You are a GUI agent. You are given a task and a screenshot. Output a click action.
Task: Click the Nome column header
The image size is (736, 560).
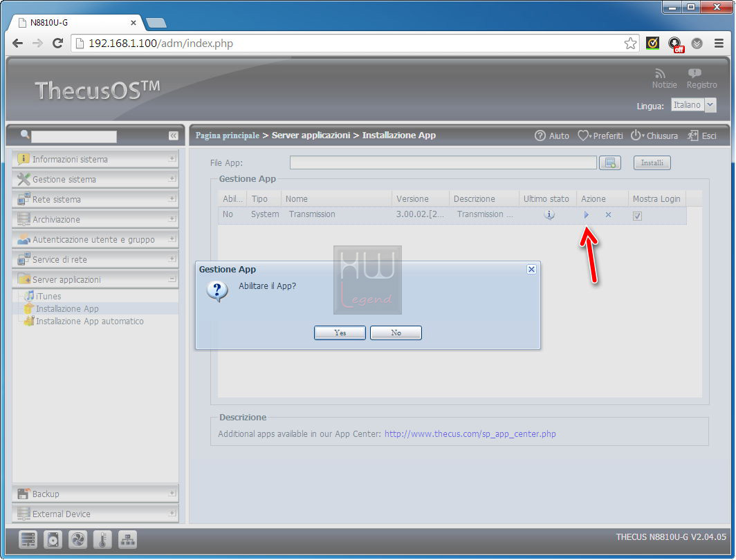(x=337, y=199)
